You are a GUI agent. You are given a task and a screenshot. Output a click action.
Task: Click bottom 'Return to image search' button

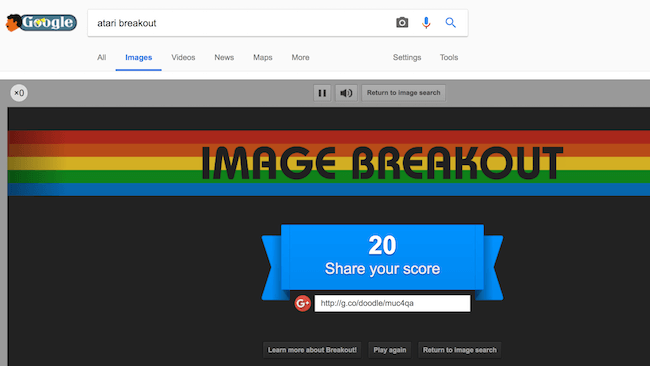pyautogui.click(x=459, y=350)
